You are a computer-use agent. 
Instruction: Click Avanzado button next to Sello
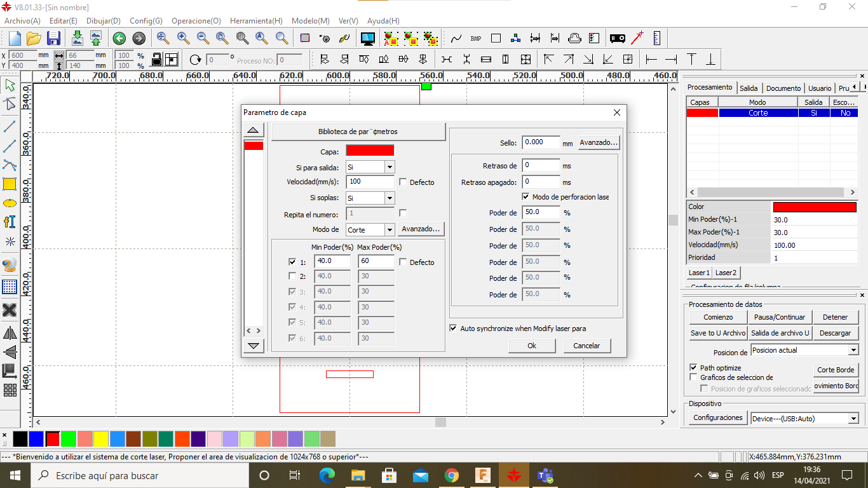(x=599, y=143)
